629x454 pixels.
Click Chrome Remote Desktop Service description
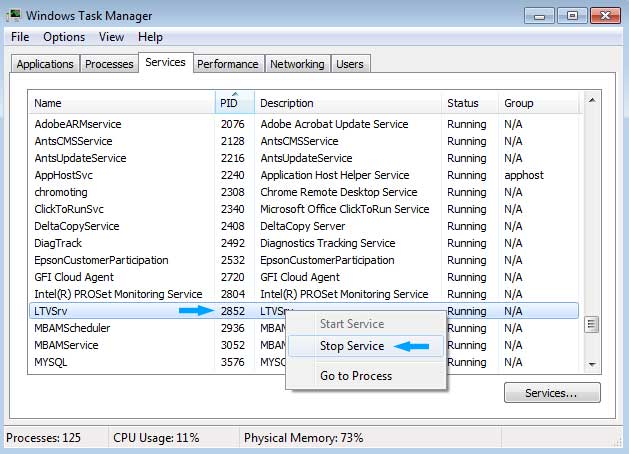pyautogui.click(x=339, y=192)
